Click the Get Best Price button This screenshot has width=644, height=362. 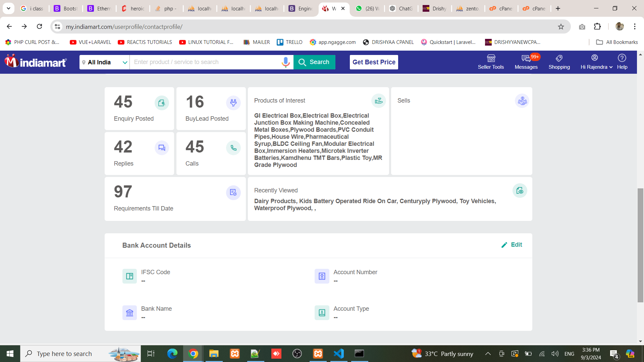pos(374,62)
